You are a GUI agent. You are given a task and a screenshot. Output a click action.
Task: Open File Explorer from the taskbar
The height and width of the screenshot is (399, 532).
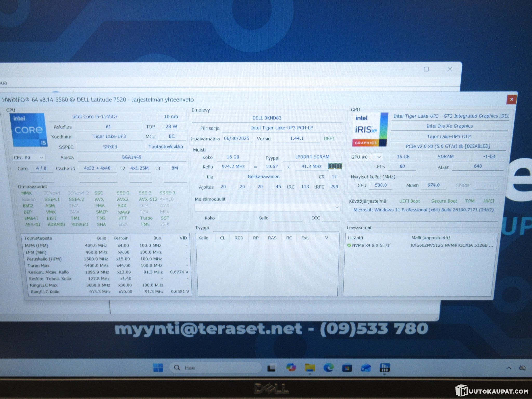click(x=310, y=368)
